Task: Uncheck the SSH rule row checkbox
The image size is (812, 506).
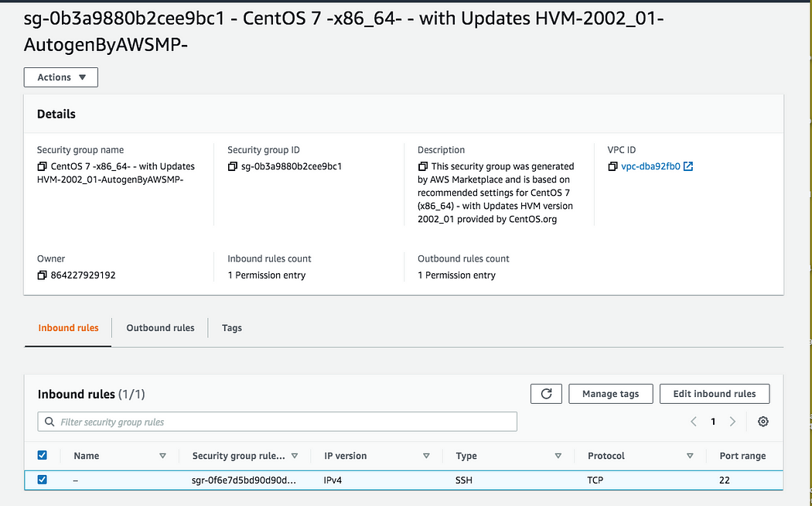Action: click(43, 480)
